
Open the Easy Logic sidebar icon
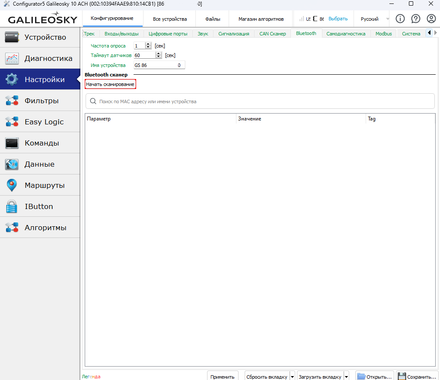[12, 122]
